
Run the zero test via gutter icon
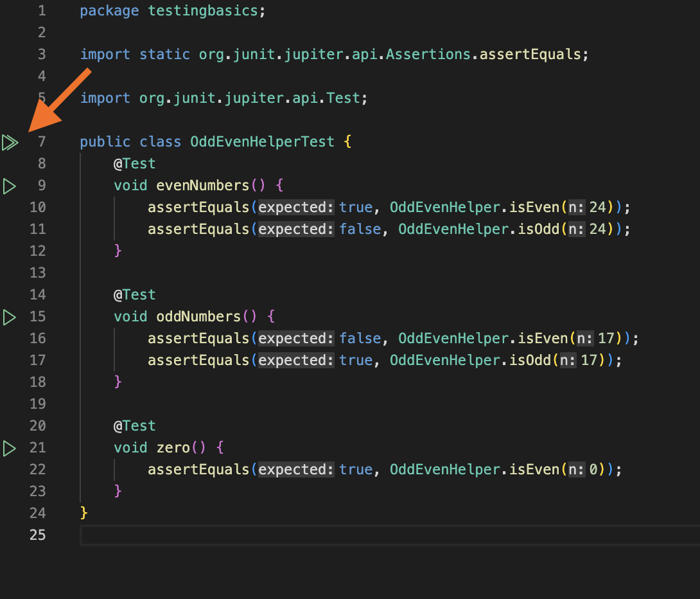pyautogui.click(x=9, y=448)
